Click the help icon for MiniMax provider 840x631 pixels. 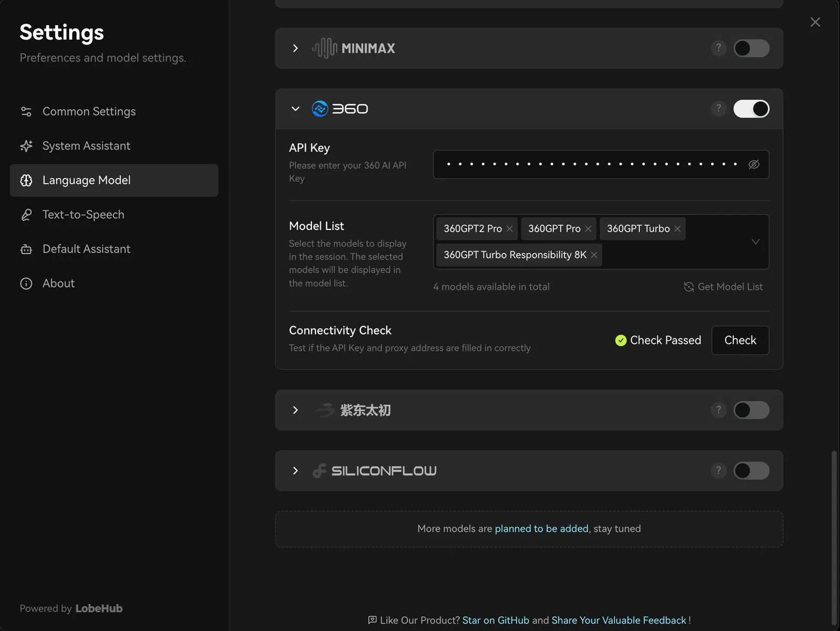point(718,48)
